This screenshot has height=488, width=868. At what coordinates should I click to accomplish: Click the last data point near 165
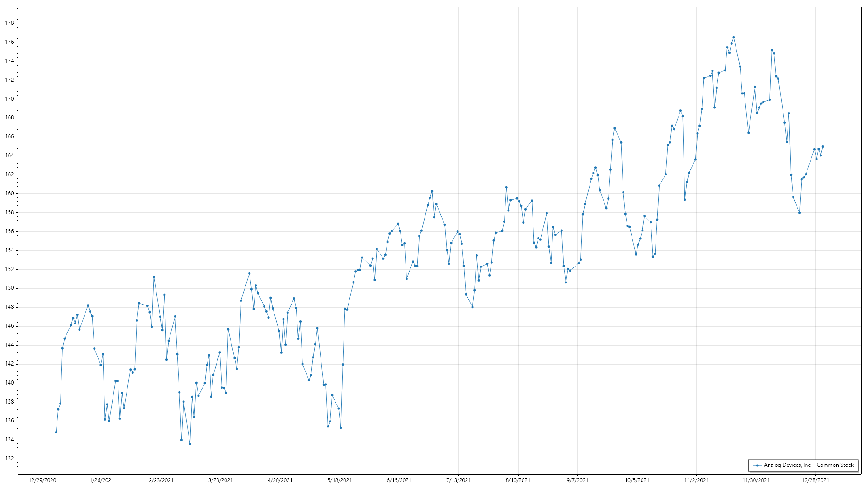pos(823,146)
